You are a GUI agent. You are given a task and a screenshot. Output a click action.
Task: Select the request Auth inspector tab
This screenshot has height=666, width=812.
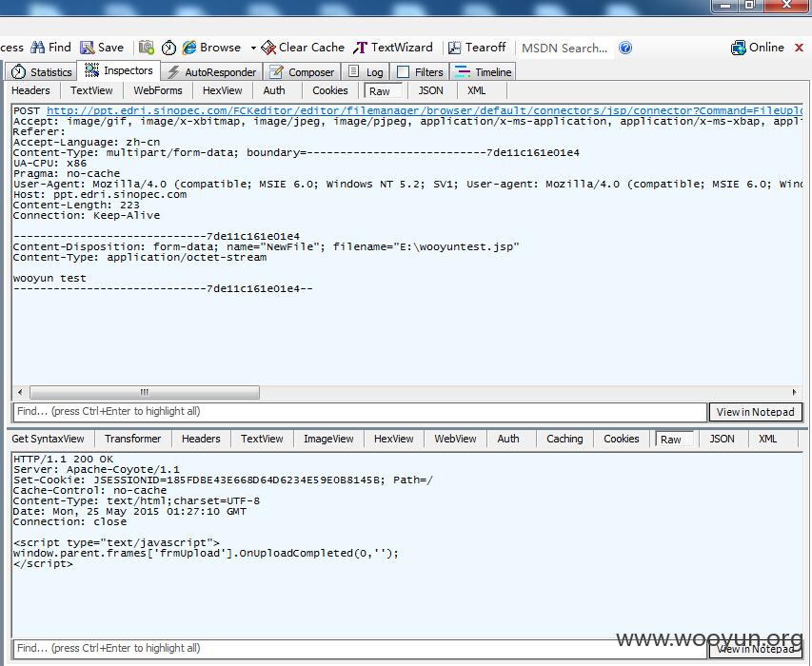point(274,90)
